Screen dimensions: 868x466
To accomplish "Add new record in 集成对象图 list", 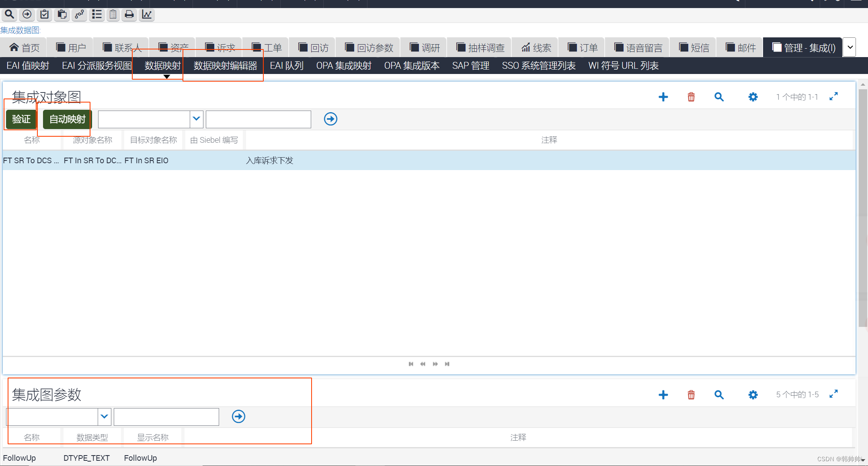I will click(x=663, y=97).
